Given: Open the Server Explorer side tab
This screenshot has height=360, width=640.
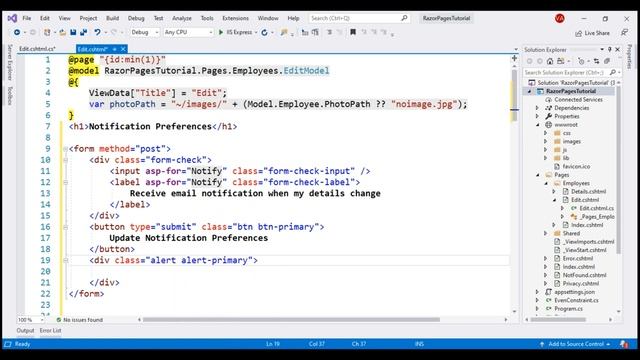Looking at the screenshot, I should point(10,62).
